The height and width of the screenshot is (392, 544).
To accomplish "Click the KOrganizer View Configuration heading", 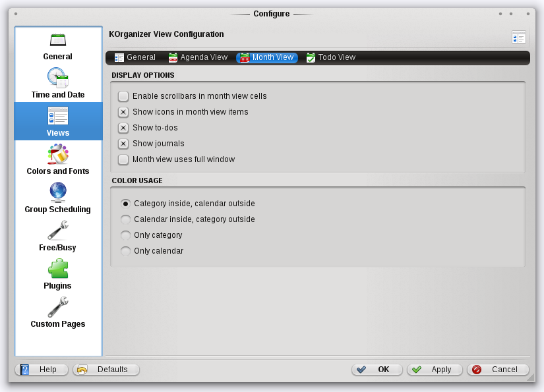I will click(166, 34).
